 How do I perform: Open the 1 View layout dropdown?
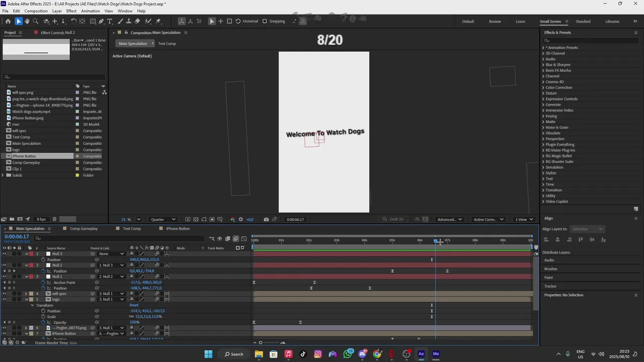[524, 219]
